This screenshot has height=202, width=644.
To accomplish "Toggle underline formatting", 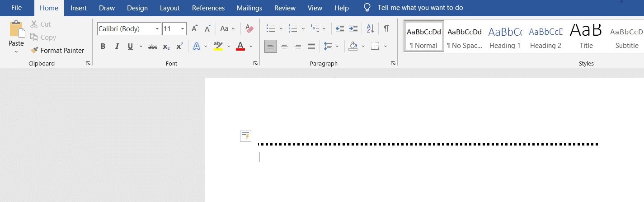I will tap(130, 46).
